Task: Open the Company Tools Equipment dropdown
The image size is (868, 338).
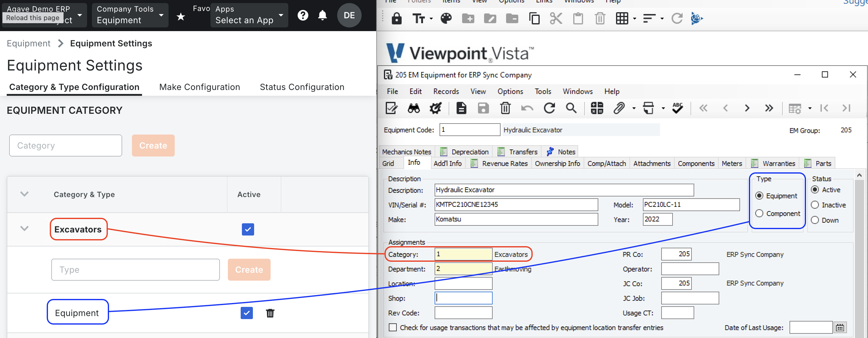Action: tap(130, 15)
